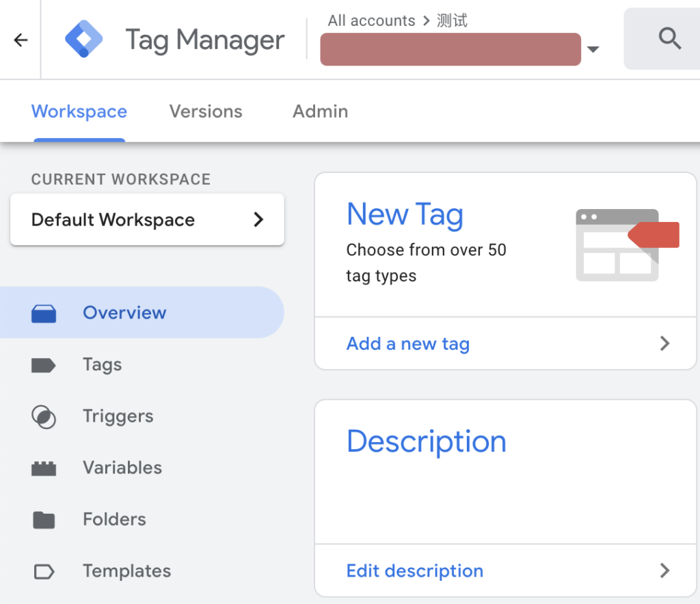This screenshot has height=604, width=700.
Task: Click the chevron beside Add a new tag
Action: point(664,344)
